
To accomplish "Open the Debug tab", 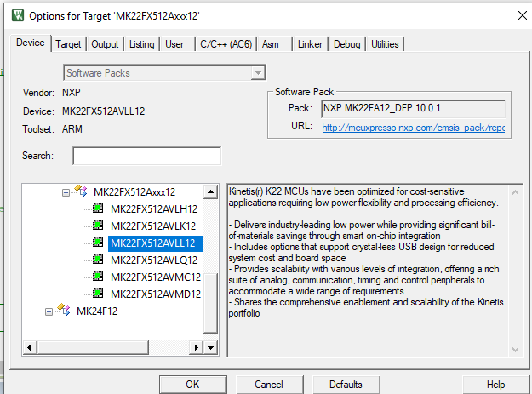I will click(x=346, y=44).
